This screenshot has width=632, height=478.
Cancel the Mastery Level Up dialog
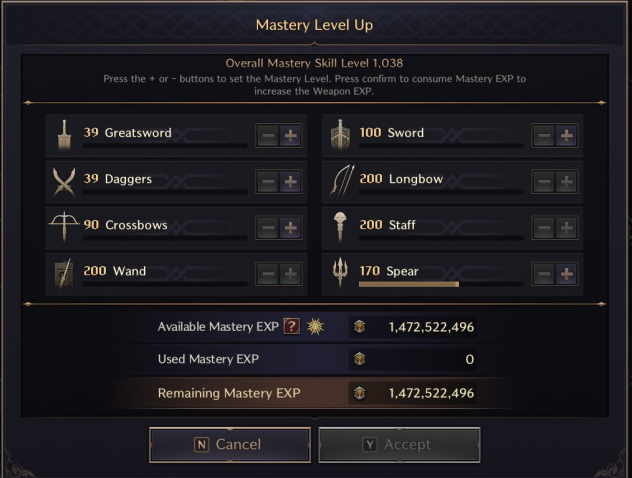tap(230, 445)
